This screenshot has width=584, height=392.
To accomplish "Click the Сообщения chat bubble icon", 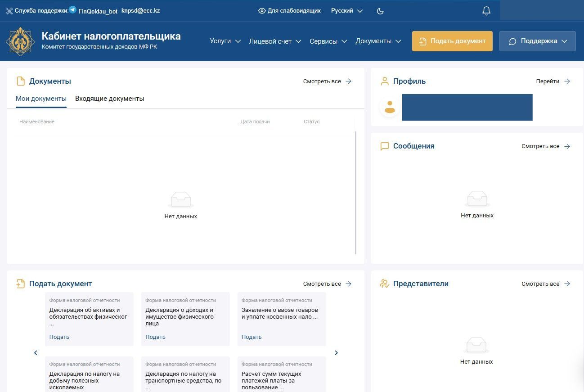I will (x=385, y=146).
